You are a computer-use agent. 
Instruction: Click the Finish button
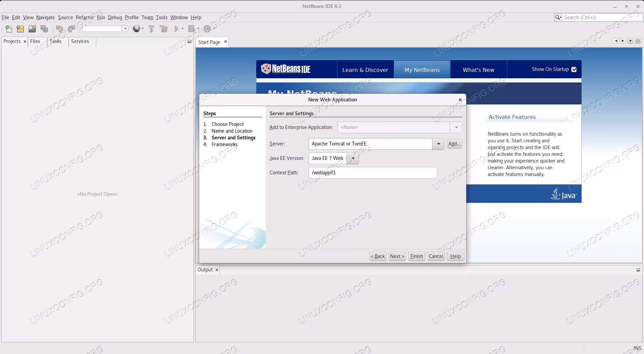417,256
